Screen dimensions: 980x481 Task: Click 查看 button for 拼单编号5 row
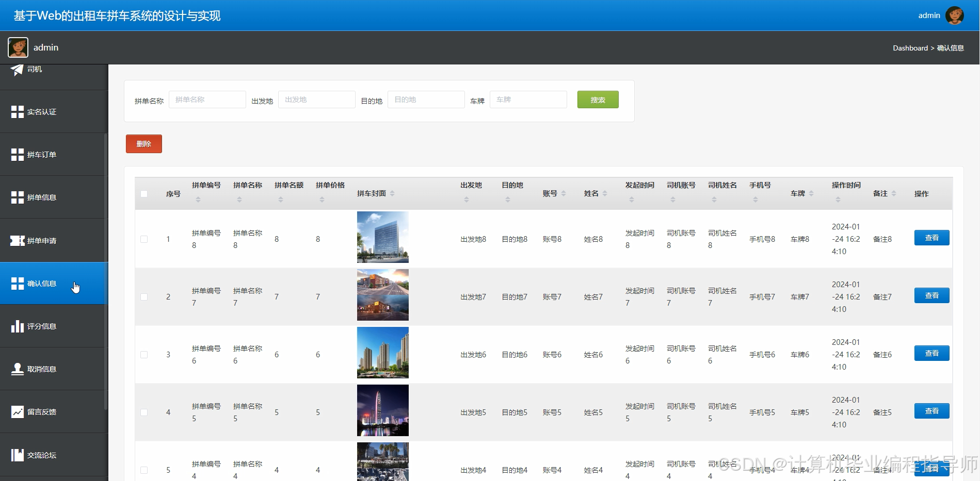931,411
